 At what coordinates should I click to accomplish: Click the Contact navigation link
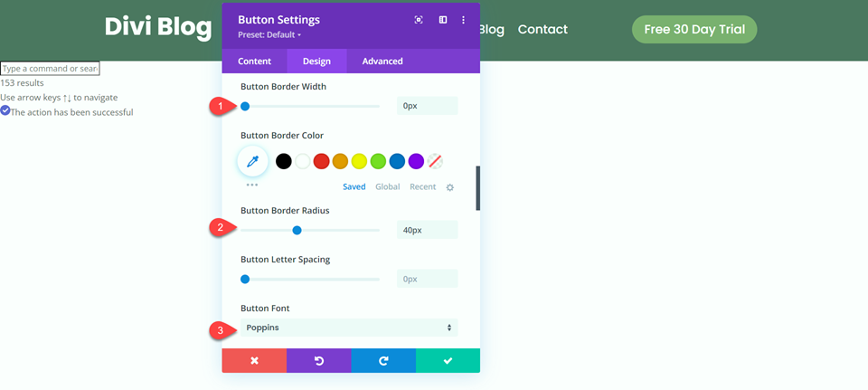click(542, 29)
